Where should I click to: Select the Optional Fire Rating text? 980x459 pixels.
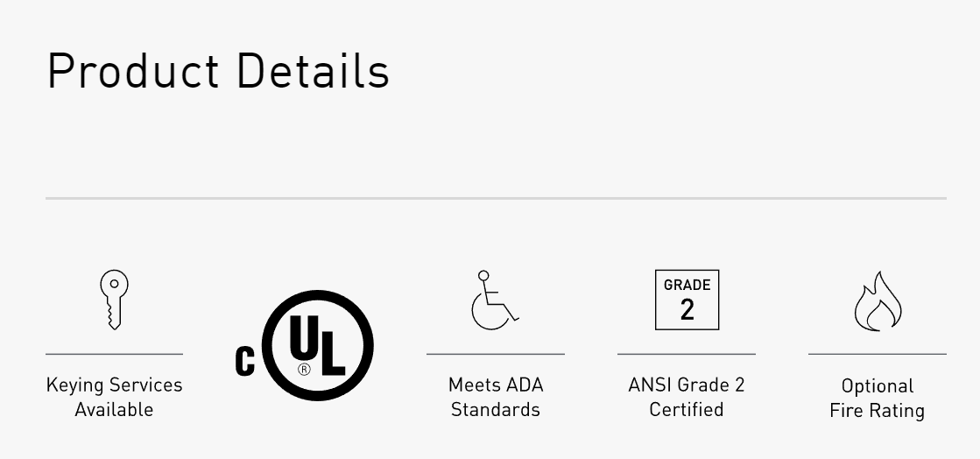[x=878, y=399]
